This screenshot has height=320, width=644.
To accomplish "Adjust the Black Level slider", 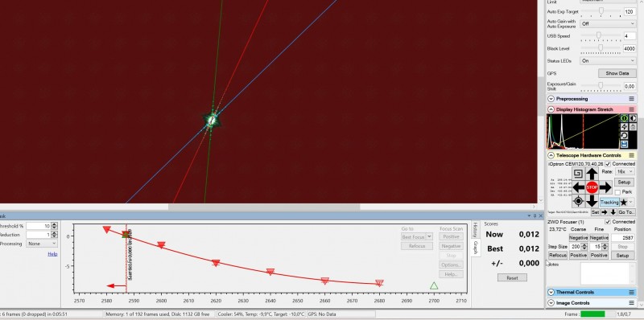I will tap(601, 48).
